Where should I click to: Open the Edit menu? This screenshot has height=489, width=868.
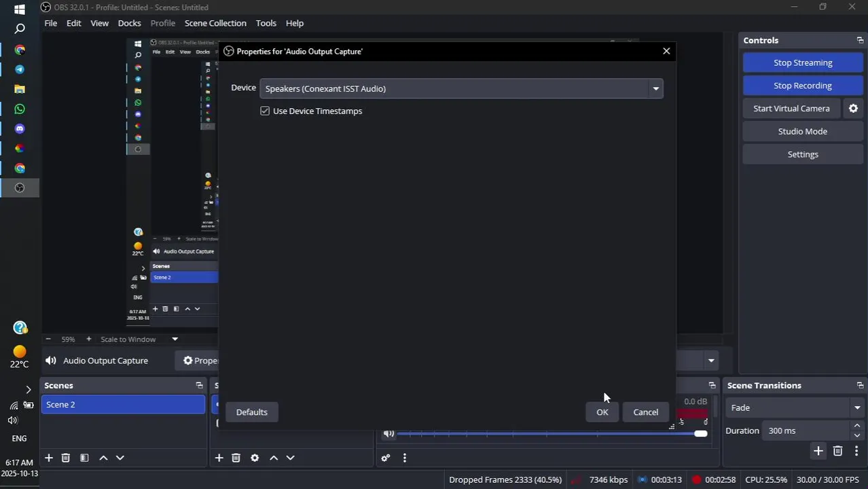click(x=74, y=23)
